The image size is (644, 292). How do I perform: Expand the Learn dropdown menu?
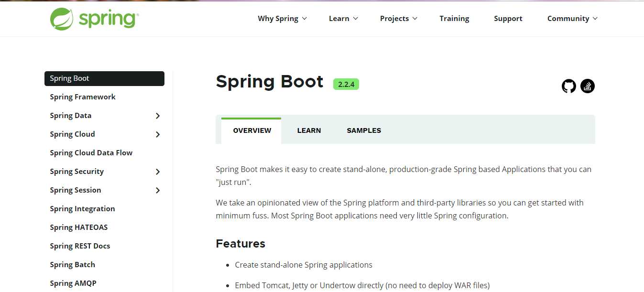pos(343,19)
